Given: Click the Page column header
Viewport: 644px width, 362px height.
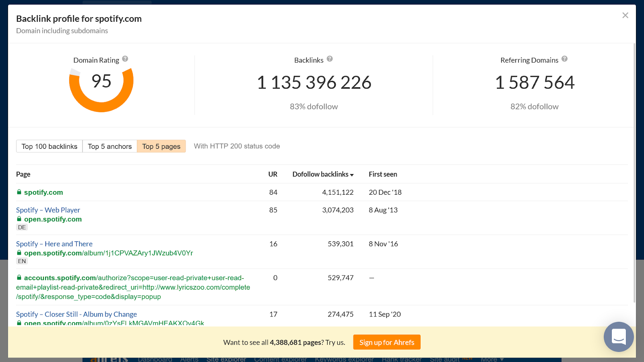Looking at the screenshot, I should coord(23,174).
